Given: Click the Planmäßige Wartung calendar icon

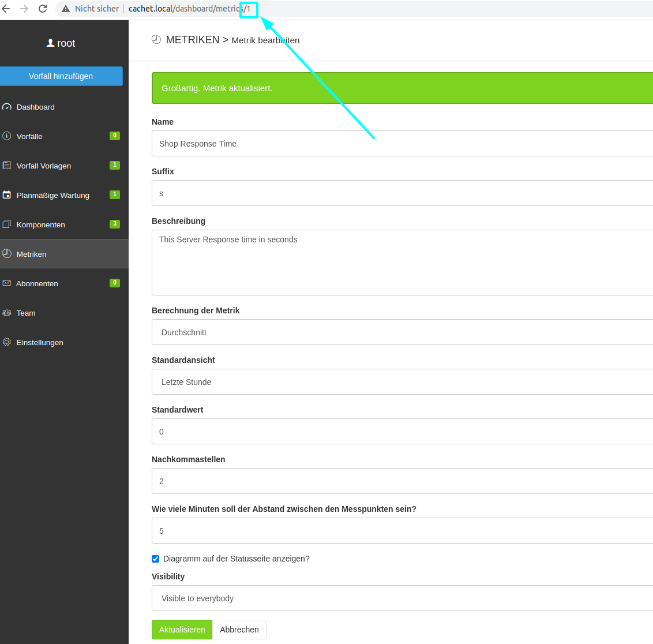Looking at the screenshot, I should (x=7, y=195).
